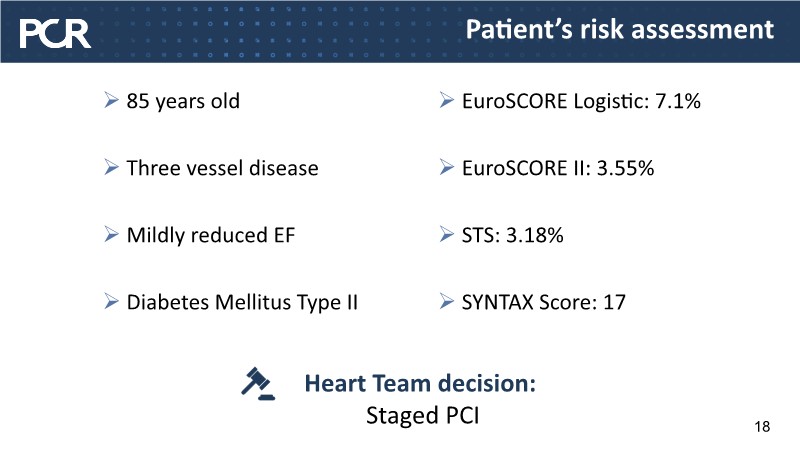
Task: Click the arrow bullet before "Mildly reduced EF"
Action: click(x=113, y=235)
